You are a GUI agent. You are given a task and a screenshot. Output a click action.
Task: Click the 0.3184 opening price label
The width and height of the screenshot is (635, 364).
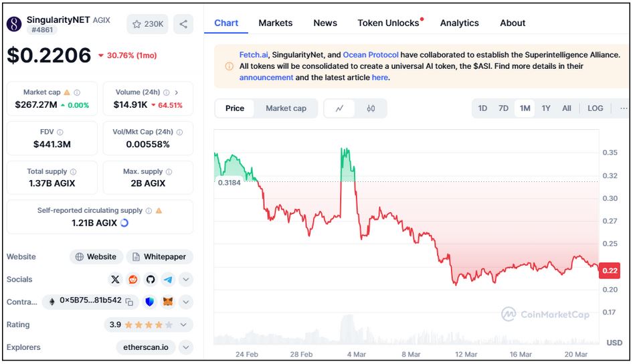click(230, 183)
